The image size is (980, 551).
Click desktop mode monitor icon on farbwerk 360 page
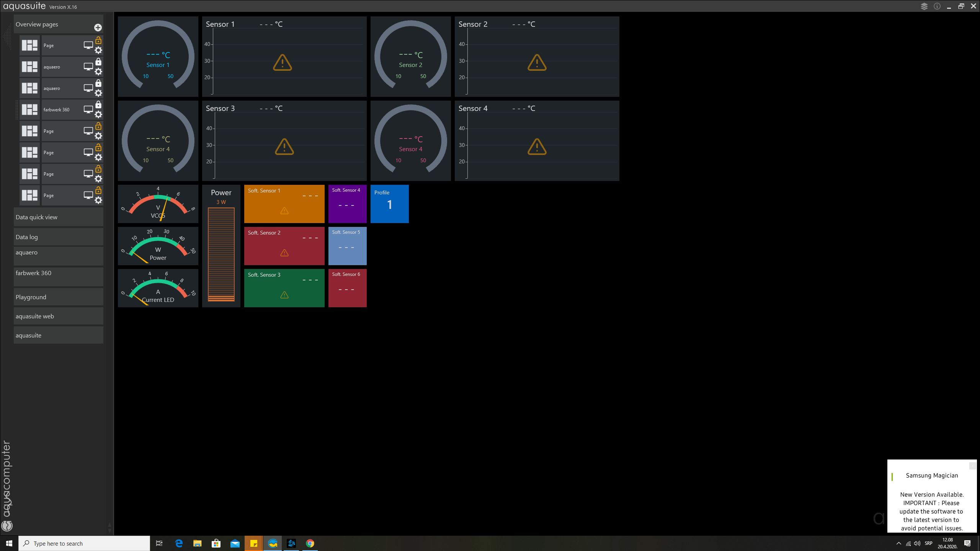[88, 109]
